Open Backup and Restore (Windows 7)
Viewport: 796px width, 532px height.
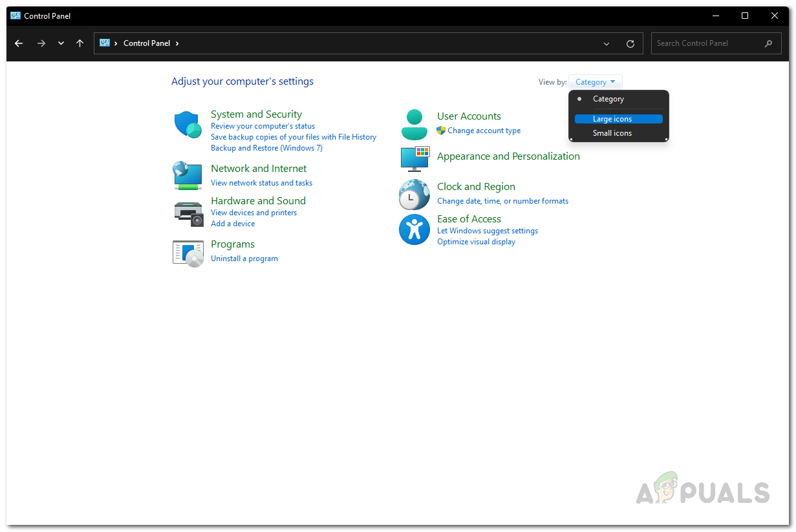point(266,148)
